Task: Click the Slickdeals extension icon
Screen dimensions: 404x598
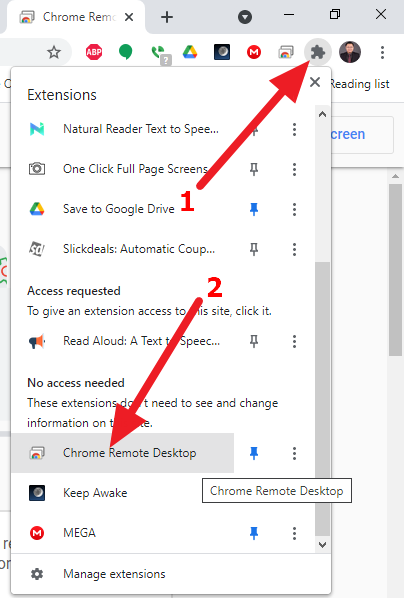Action: point(37,249)
